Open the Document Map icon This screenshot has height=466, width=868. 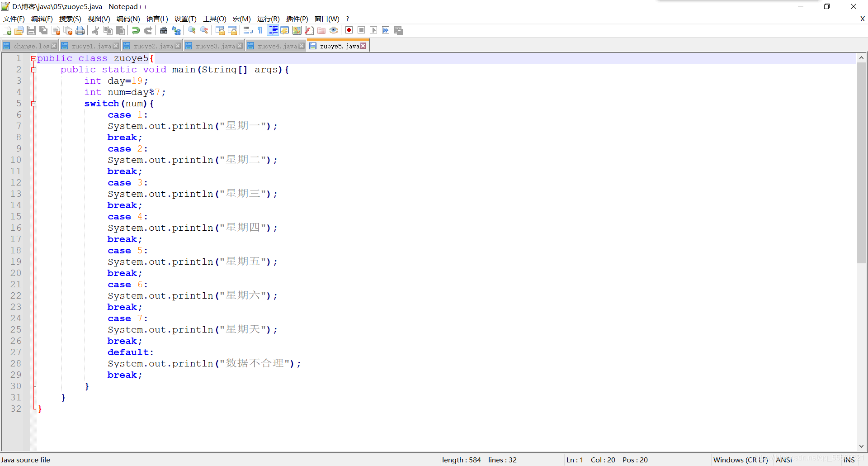pos(297,30)
